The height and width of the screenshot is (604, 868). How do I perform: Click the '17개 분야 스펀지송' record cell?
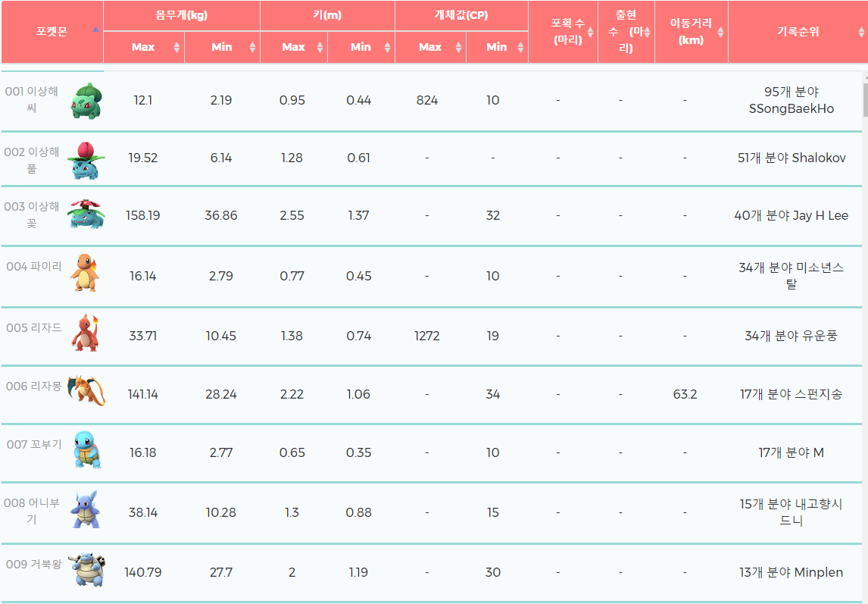click(791, 395)
